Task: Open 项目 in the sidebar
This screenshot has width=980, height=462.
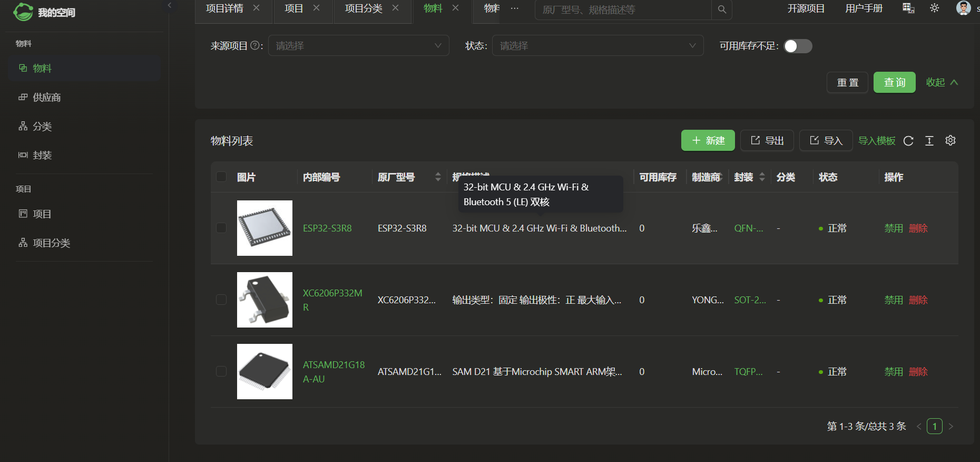Action: 84,214
